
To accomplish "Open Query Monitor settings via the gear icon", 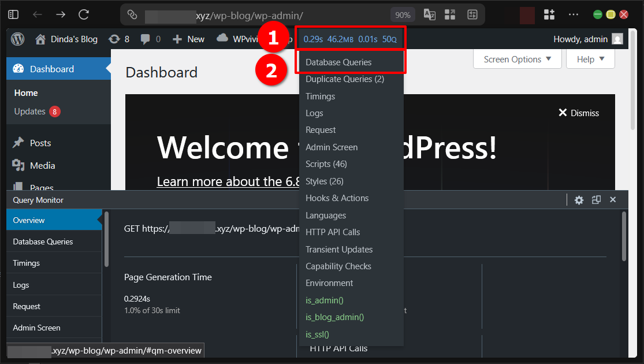I will 579,199.
